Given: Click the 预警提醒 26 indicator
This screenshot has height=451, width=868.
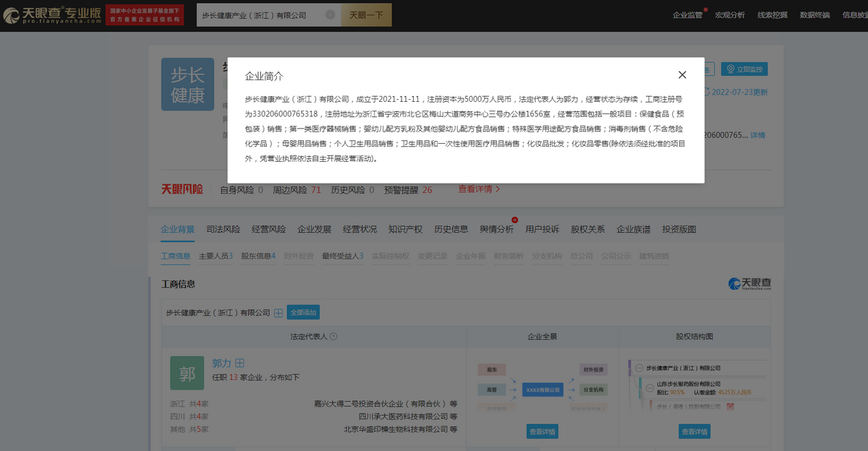Looking at the screenshot, I should coord(408,190).
